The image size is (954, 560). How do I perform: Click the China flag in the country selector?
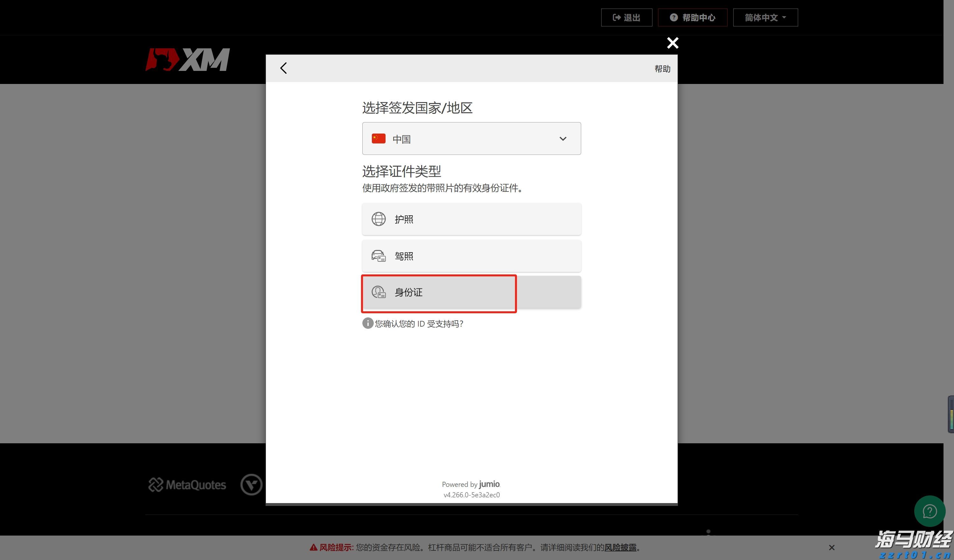pyautogui.click(x=378, y=138)
